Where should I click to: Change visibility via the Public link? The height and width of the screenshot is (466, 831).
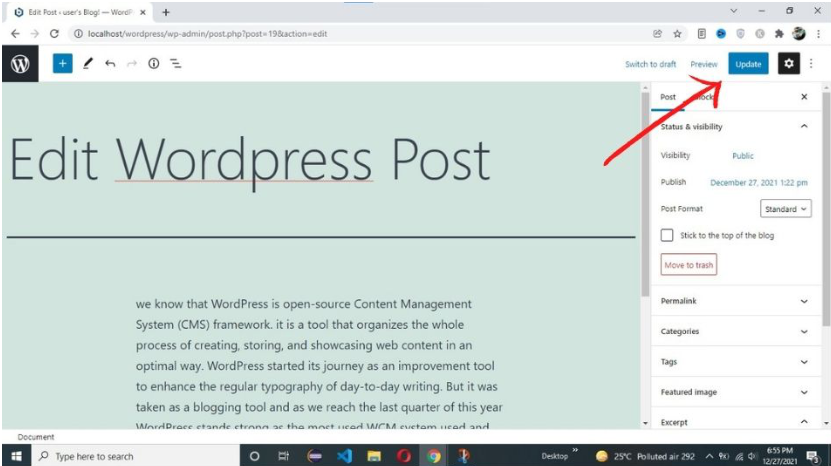742,156
